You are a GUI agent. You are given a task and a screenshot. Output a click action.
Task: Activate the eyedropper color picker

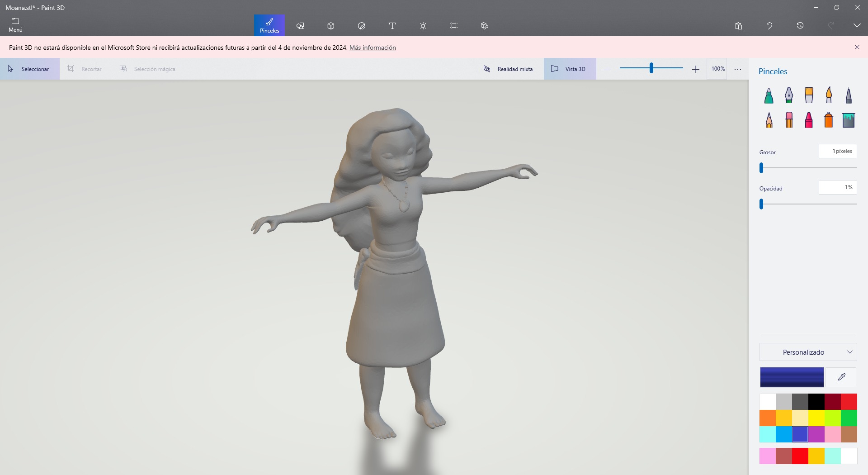[x=841, y=377]
